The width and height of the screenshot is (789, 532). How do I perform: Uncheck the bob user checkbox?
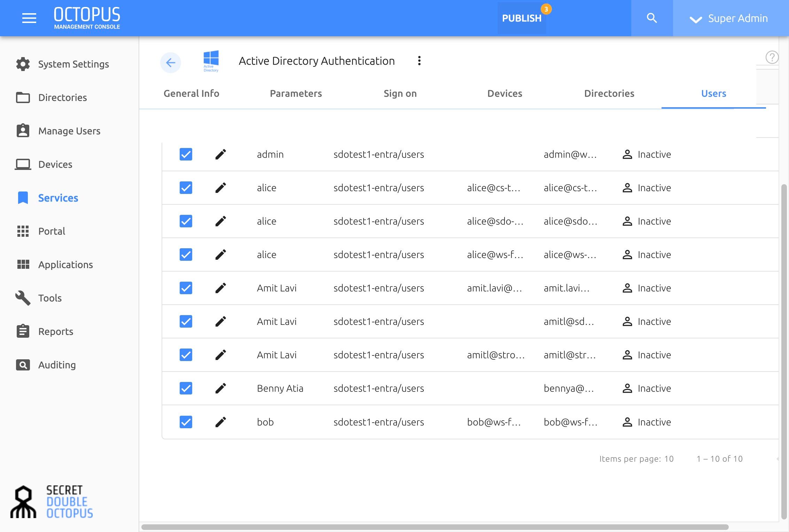[186, 422]
